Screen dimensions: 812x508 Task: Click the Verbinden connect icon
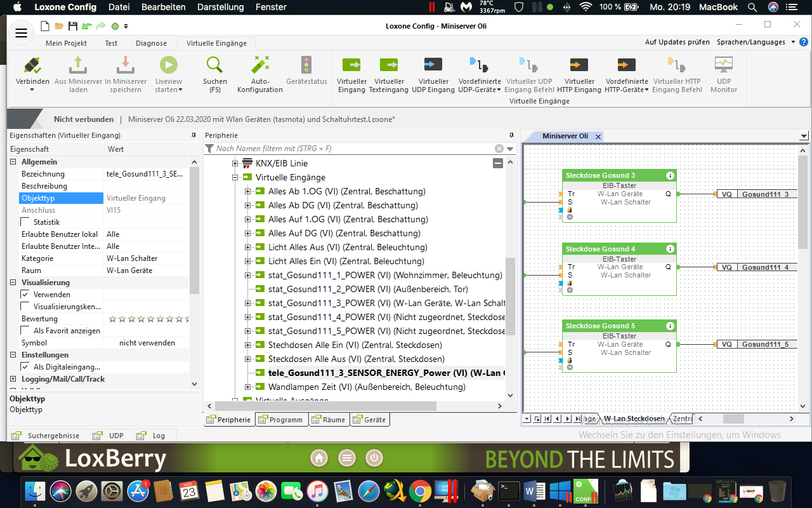point(32,65)
